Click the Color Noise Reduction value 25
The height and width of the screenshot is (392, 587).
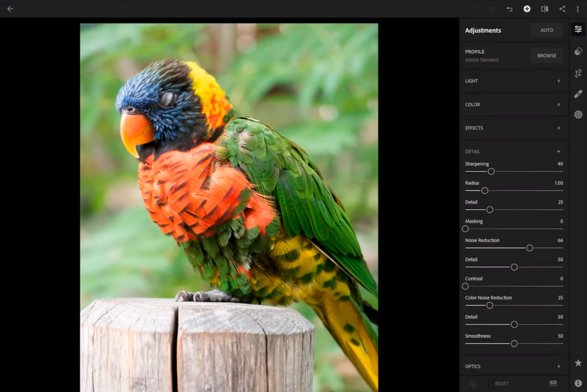560,298
